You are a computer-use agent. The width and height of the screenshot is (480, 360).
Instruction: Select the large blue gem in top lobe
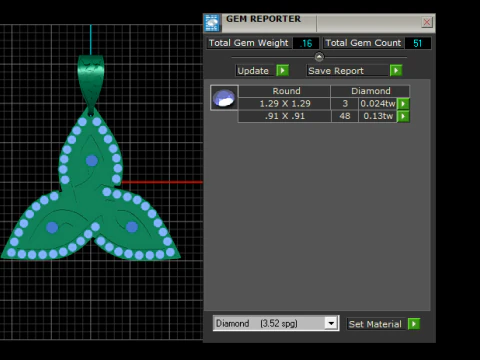click(x=92, y=161)
